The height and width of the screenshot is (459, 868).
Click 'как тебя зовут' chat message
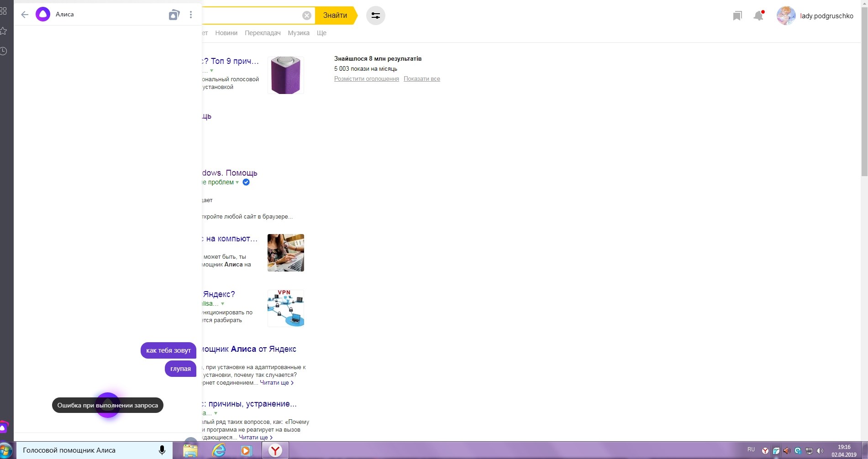(168, 350)
